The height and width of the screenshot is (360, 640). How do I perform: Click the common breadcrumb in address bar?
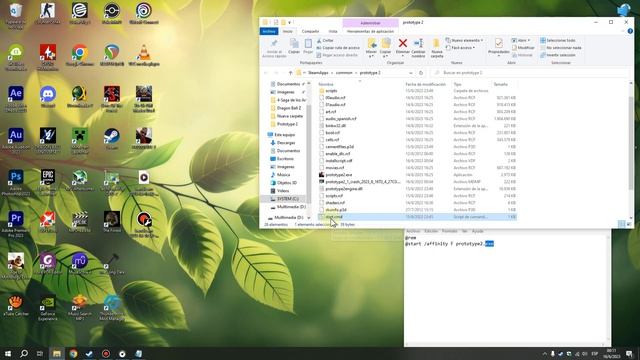pyautogui.click(x=344, y=73)
